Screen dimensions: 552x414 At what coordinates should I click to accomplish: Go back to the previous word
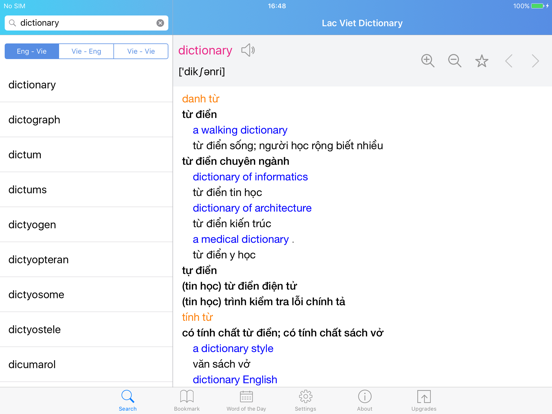(509, 61)
